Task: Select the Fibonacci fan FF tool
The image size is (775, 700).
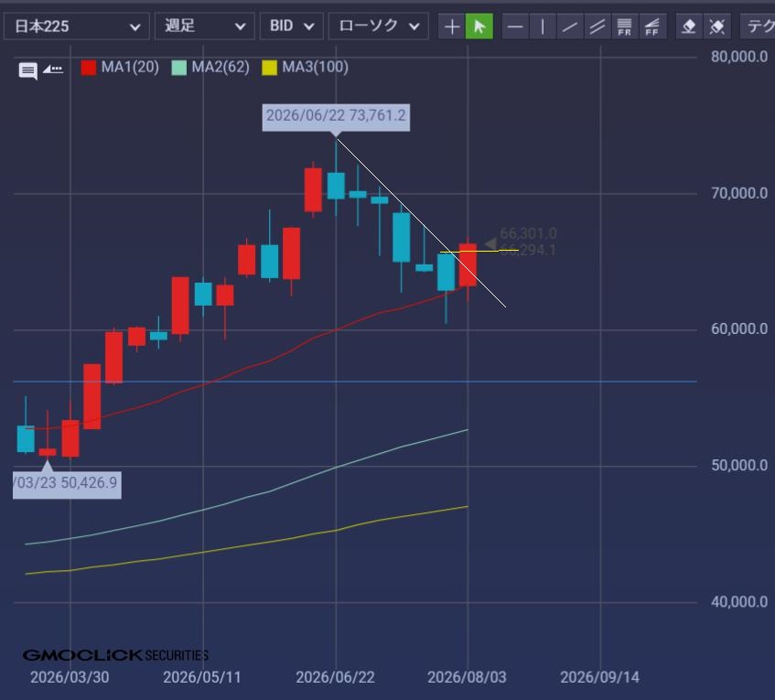Action: coord(651,27)
